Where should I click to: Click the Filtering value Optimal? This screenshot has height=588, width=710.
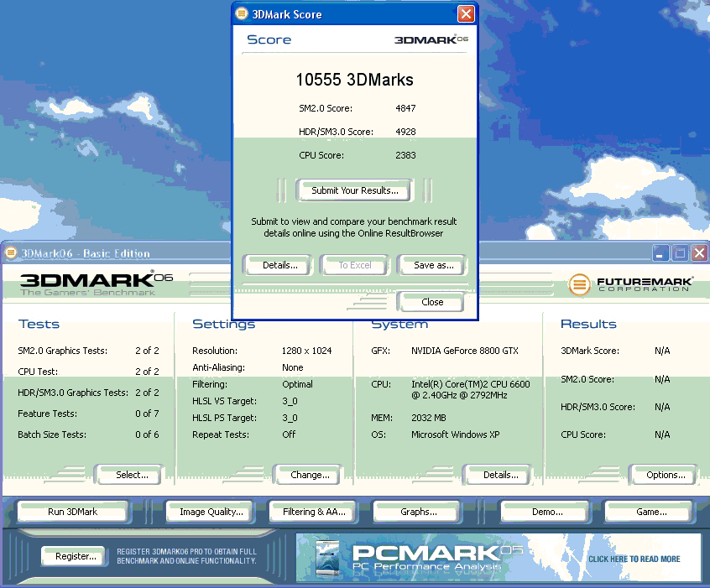pos(297,384)
